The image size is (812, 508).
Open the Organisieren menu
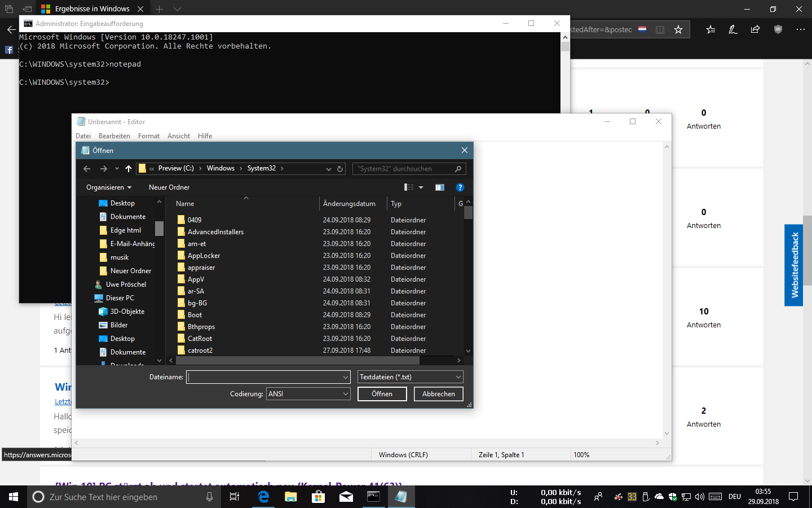pos(109,187)
